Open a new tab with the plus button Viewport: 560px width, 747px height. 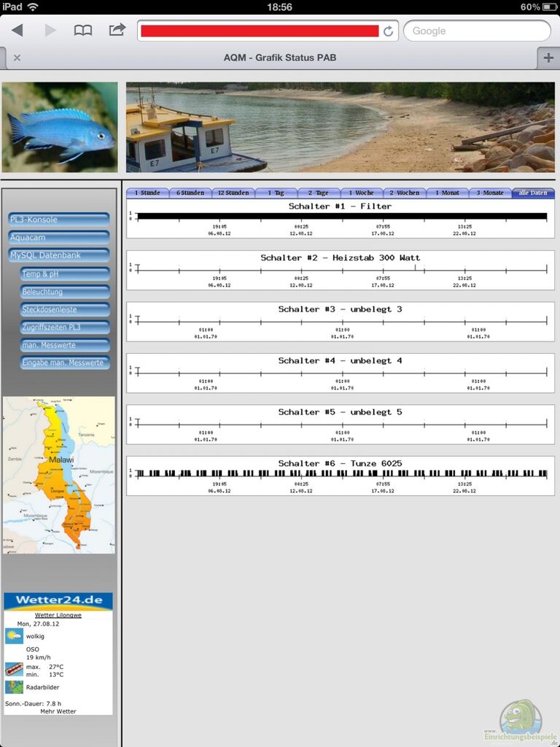pos(548,58)
